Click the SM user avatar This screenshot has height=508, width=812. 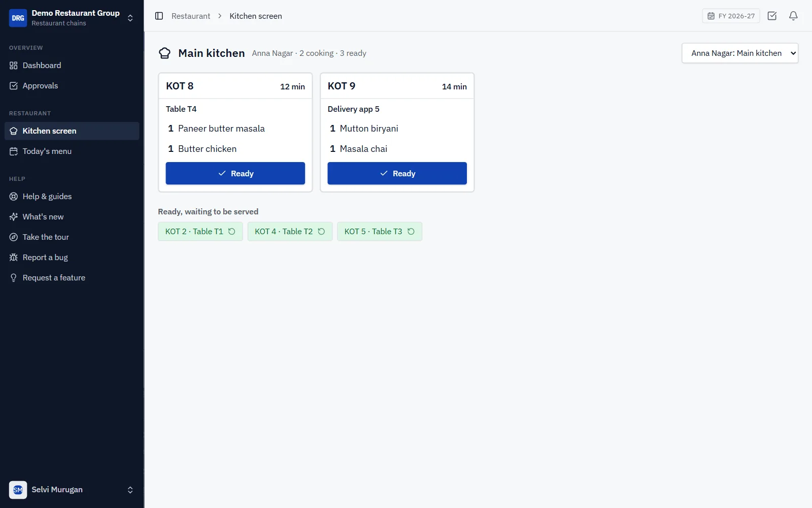pos(18,490)
